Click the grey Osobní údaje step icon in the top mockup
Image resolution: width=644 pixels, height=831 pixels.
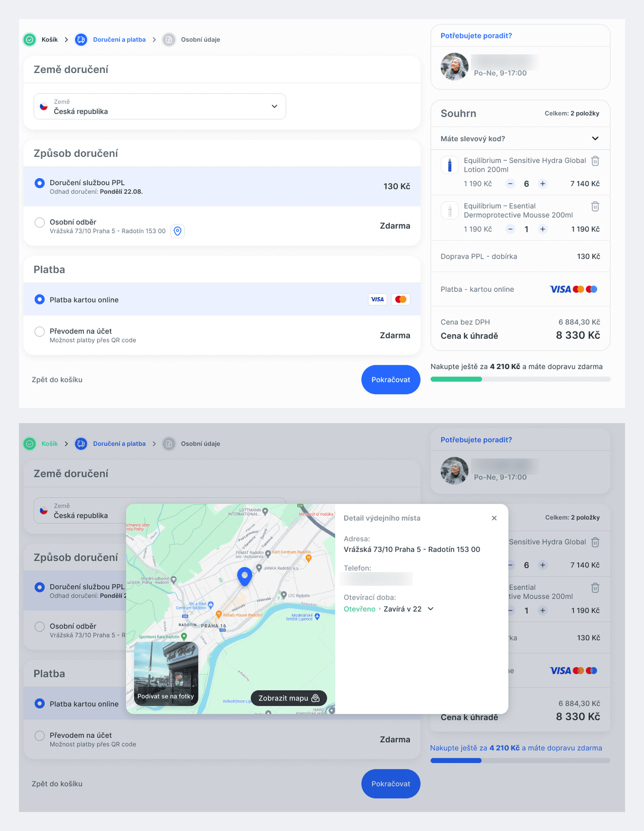(x=169, y=39)
